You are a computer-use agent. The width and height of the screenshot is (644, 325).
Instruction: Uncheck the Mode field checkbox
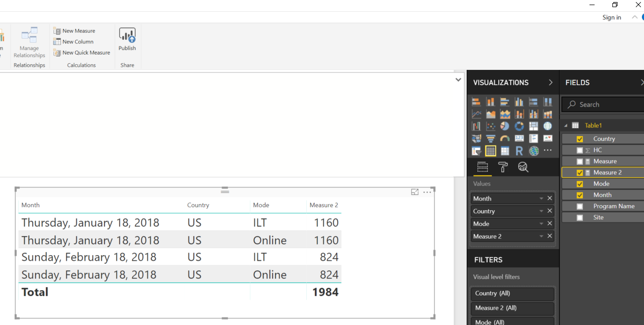click(x=580, y=184)
